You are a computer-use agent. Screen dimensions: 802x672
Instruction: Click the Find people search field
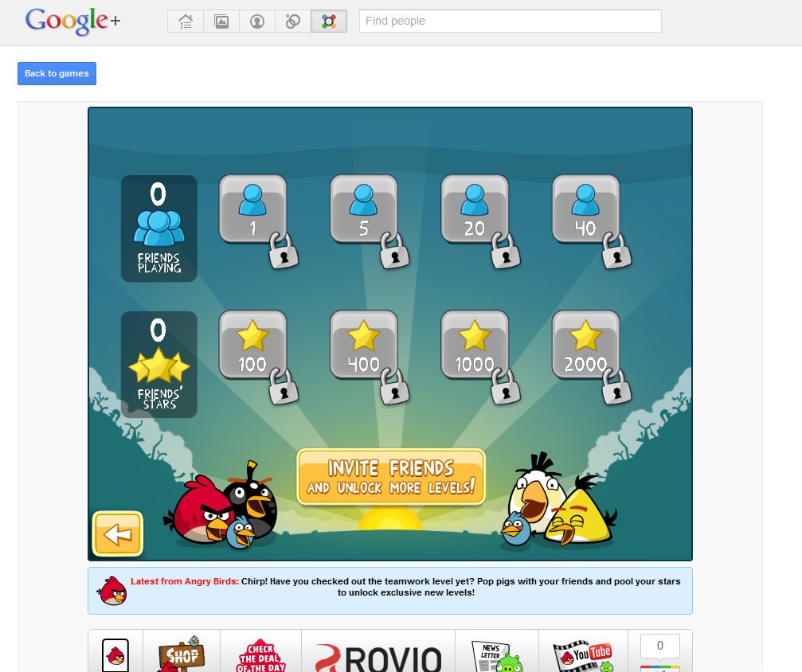coord(510,21)
